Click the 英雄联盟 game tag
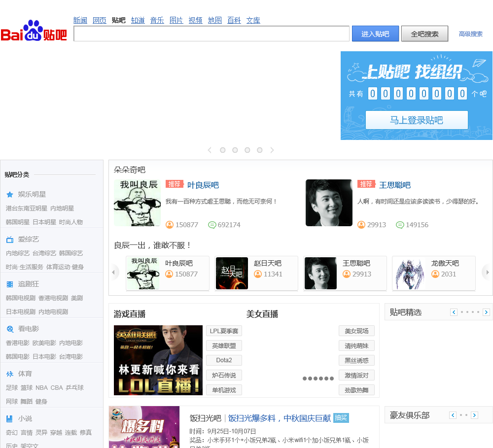 tap(224, 345)
